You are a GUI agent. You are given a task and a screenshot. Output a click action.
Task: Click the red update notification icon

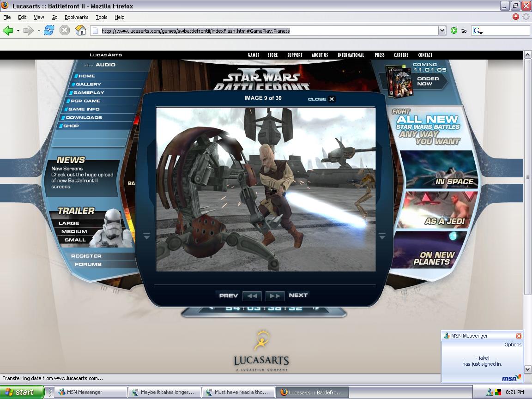point(516,17)
